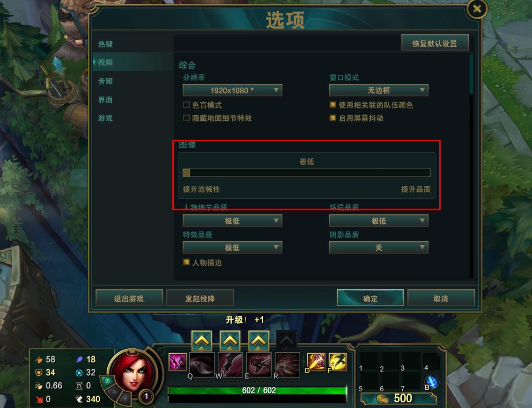Click the graphics quality slider handle

tap(186, 173)
